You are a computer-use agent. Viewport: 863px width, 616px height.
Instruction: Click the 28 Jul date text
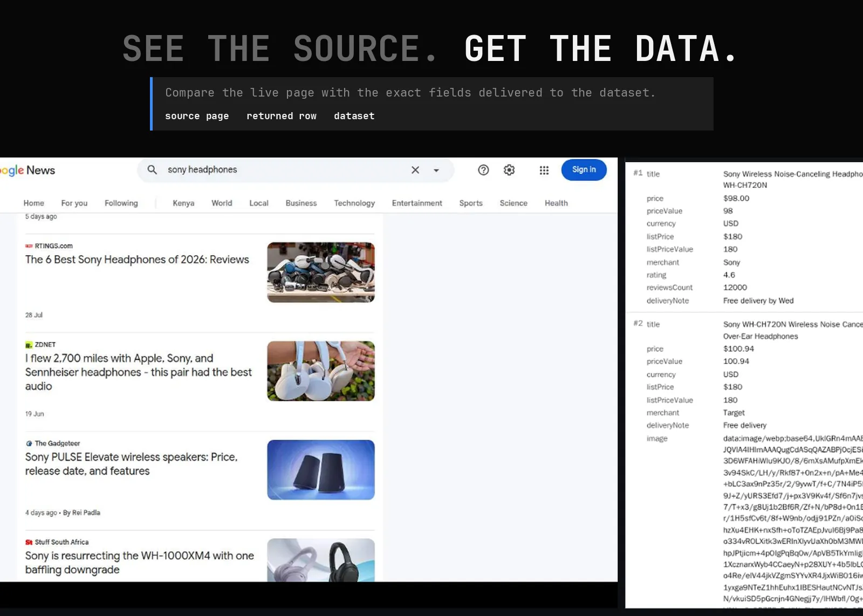[33, 315]
